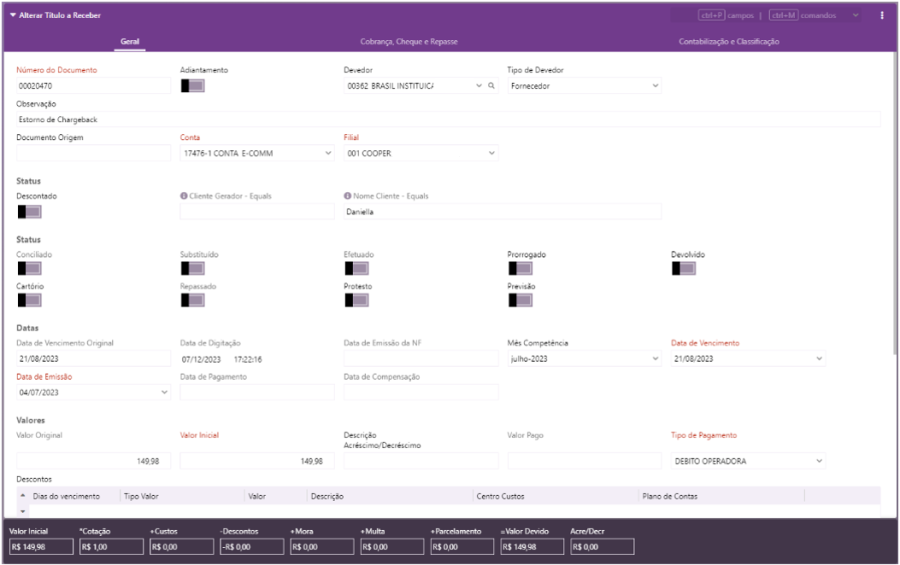Click the Descrição column header in Descontos
This screenshot has height=565, width=900.
click(x=327, y=496)
